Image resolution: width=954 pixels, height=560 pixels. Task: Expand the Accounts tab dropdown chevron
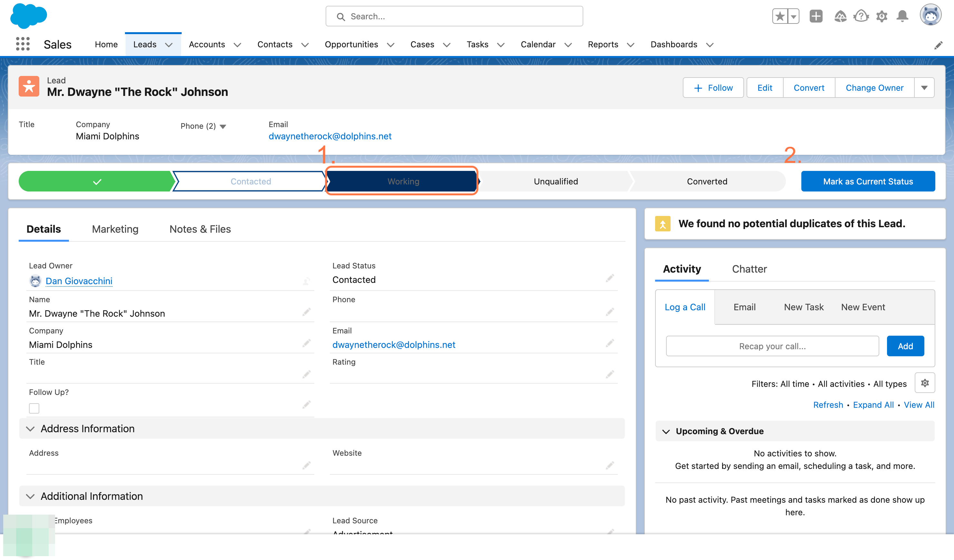pyautogui.click(x=237, y=45)
